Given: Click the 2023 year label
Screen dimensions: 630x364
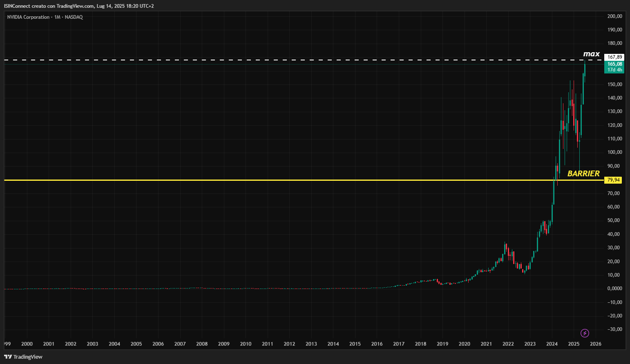Looking at the screenshot, I should point(530,344).
